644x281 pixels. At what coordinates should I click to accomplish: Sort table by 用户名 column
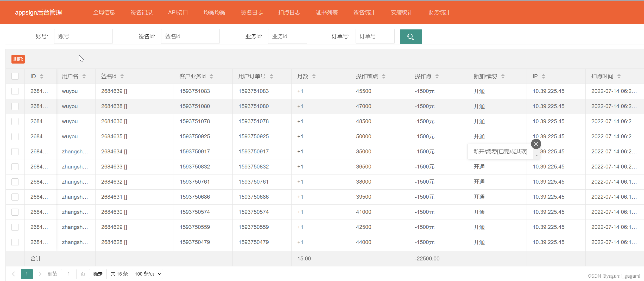coord(84,76)
